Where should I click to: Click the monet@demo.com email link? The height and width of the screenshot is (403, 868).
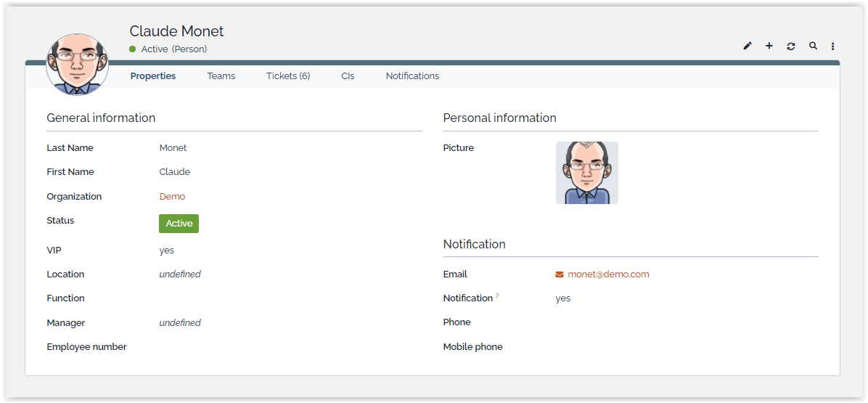608,274
